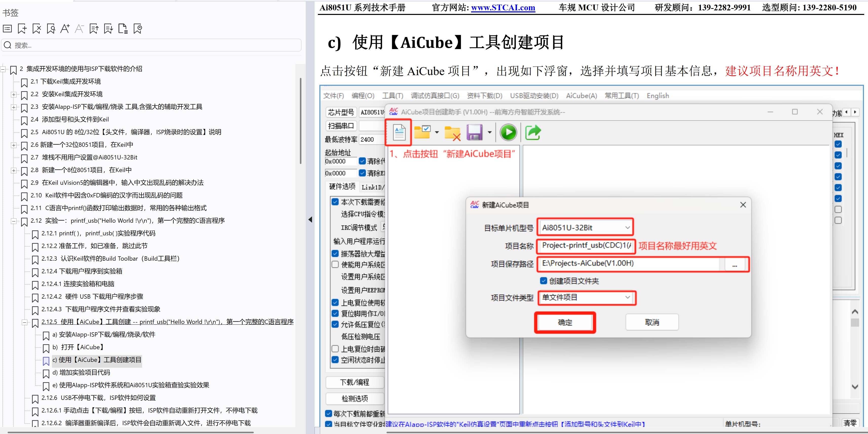Toggle the 允许低压复位 checkbox

[335, 324]
